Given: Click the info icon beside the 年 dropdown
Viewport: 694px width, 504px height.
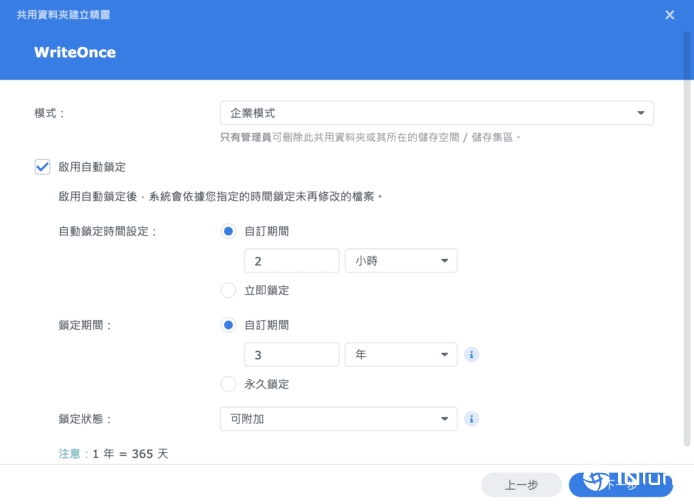Looking at the screenshot, I should click(x=471, y=354).
